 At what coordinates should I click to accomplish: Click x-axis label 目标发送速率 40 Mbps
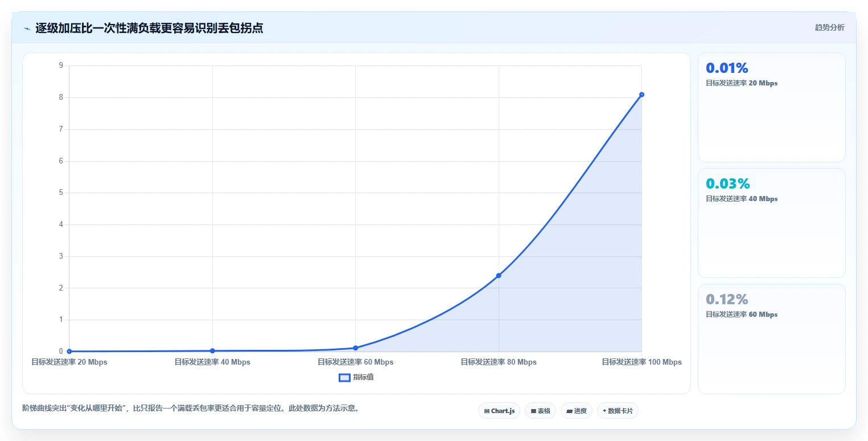click(212, 362)
